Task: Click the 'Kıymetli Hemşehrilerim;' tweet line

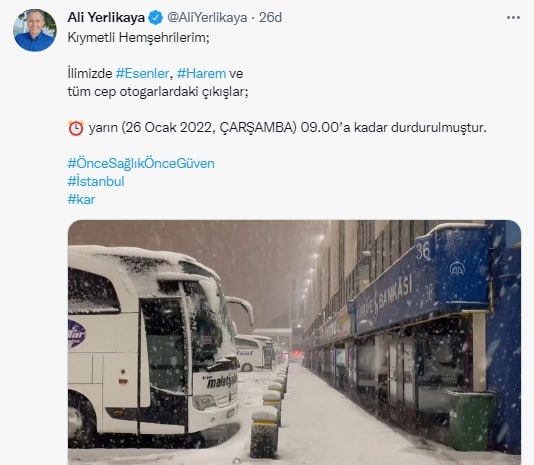Action: (138, 37)
